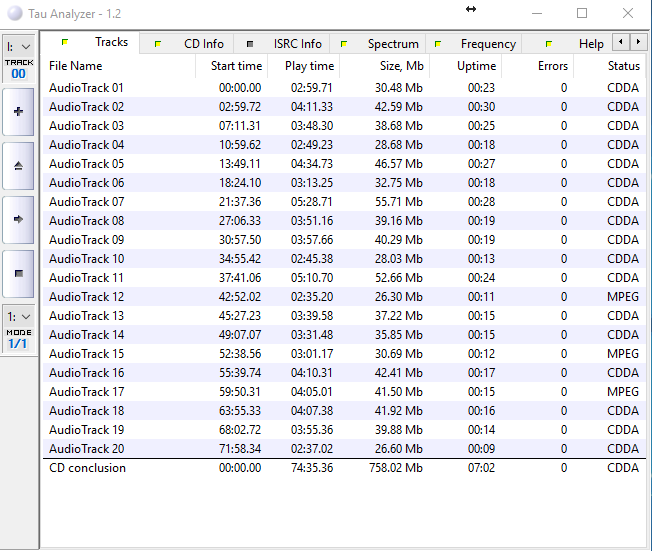Click the File Name column header
The image size is (652, 551).
pyautogui.click(x=119, y=66)
